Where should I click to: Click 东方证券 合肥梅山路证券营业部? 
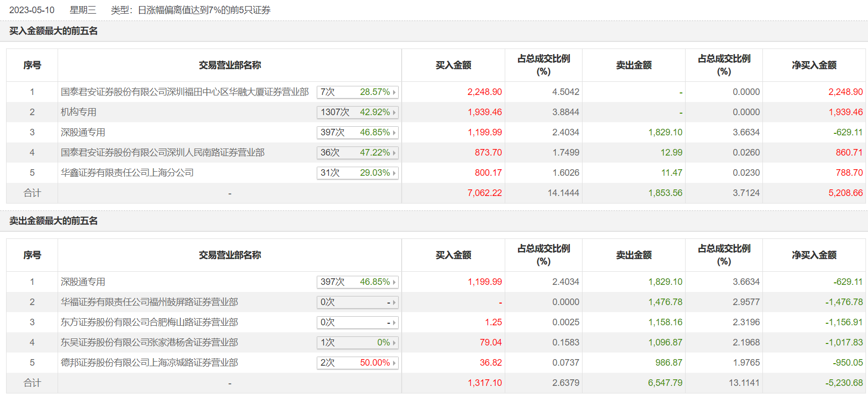click(x=149, y=322)
